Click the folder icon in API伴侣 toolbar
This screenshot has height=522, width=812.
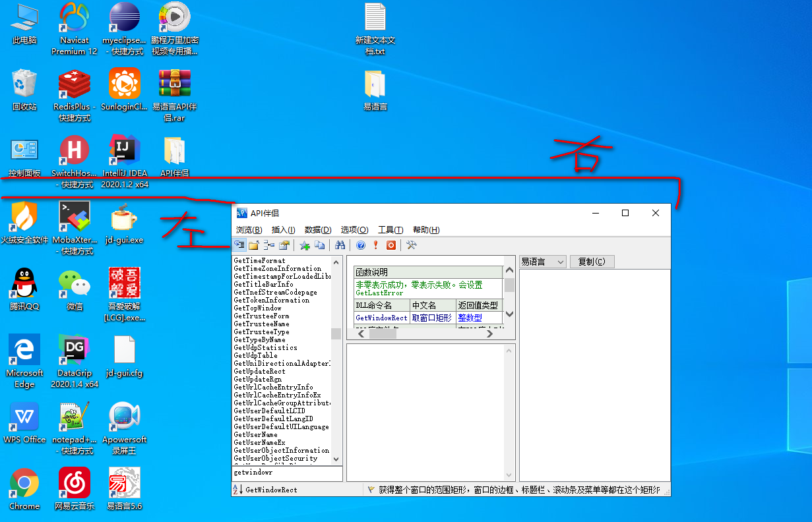[x=254, y=245]
